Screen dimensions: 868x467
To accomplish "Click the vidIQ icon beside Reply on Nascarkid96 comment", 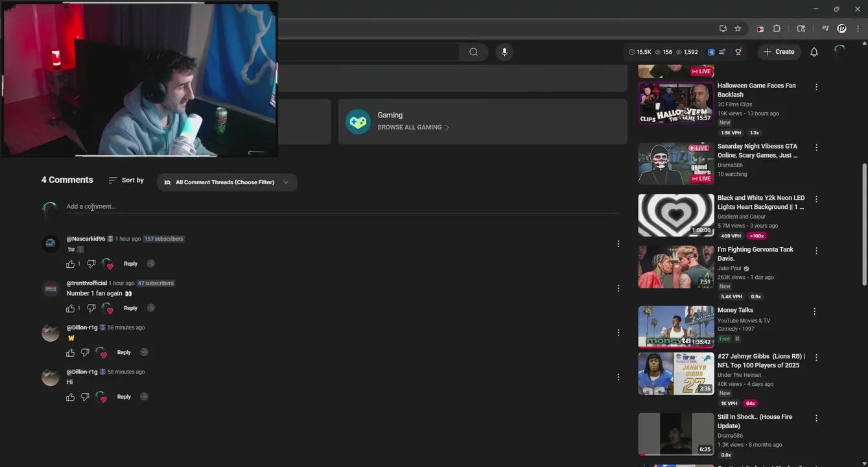I will [150, 263].
